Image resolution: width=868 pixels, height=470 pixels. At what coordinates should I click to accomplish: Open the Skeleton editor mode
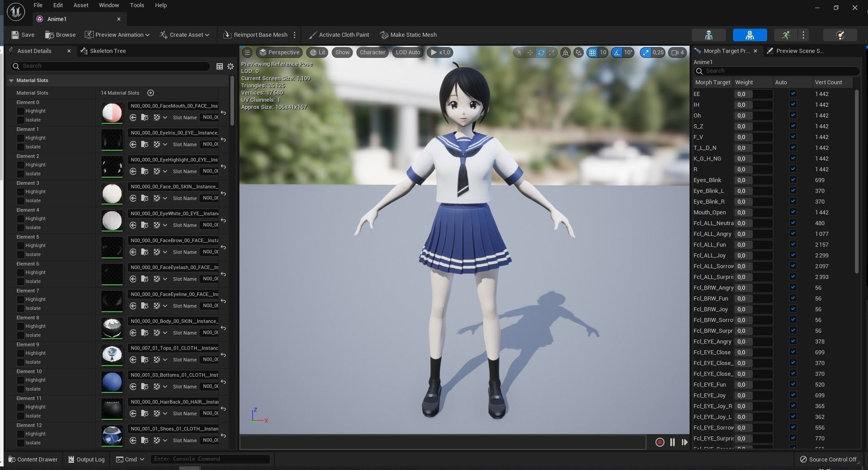709,35
